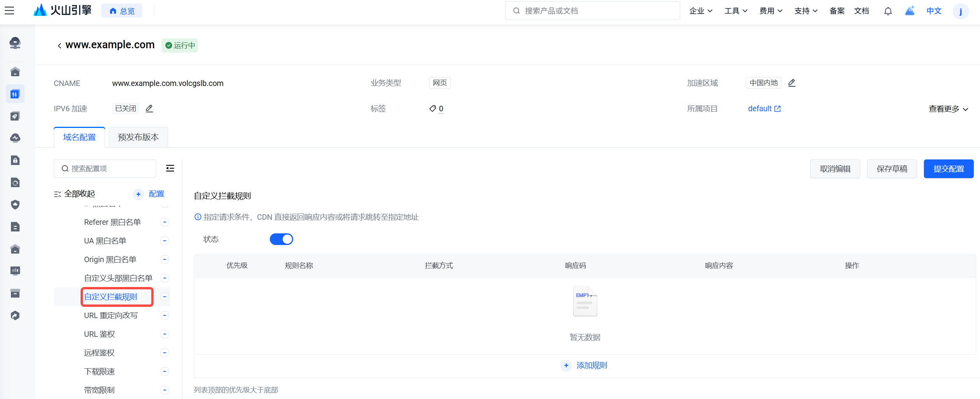Click the back arrow beside www.example.com
The height and width of the screenshot is (399, 980).
pos(59,45)
